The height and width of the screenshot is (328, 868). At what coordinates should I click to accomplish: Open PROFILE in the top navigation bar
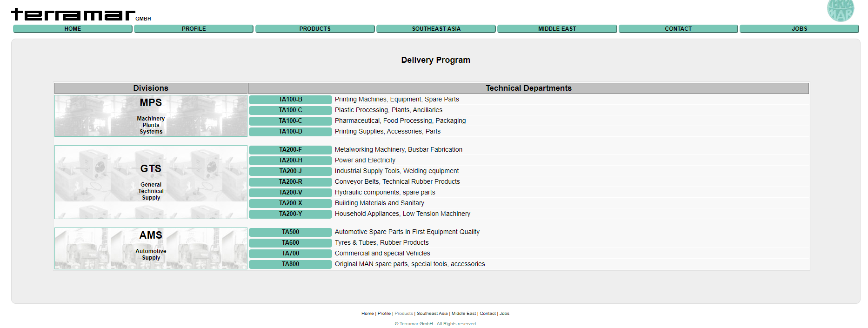click(x=194, y=29)
